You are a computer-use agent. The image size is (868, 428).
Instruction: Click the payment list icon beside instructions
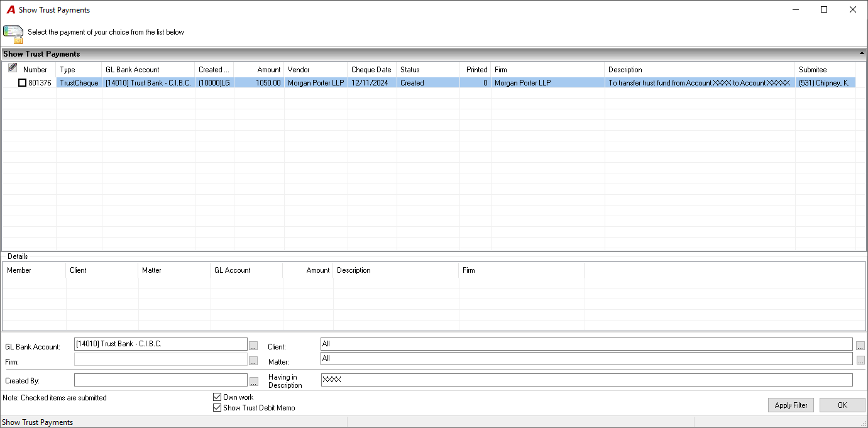(13, 34)
